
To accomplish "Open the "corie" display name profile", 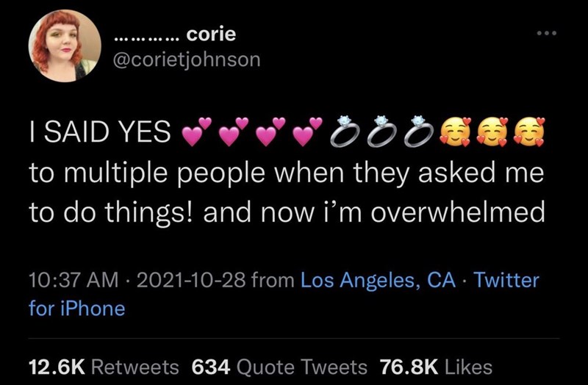I will [x=212, y=33].
